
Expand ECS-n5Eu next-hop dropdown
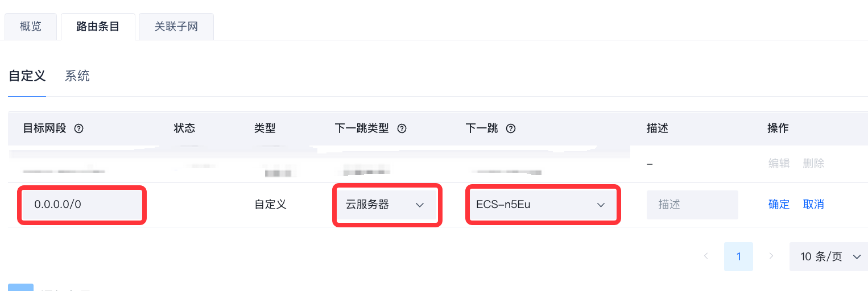(x=543, y=205)
